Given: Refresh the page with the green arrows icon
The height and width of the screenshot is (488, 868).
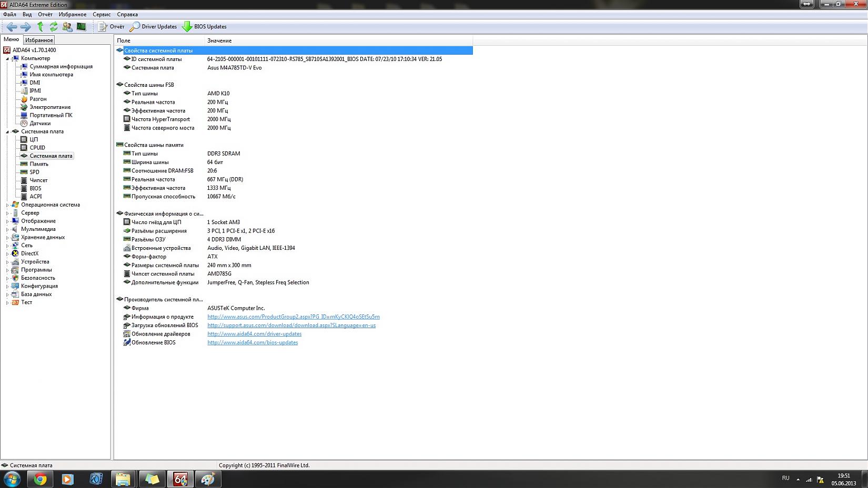Looking at the screenshot, I should pyautogui.click(x=54, y=26).
